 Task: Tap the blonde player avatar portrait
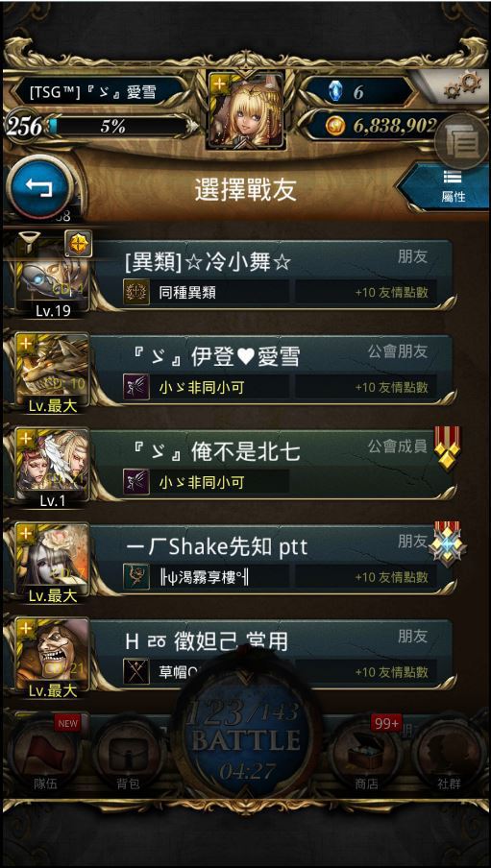point(246,110)
